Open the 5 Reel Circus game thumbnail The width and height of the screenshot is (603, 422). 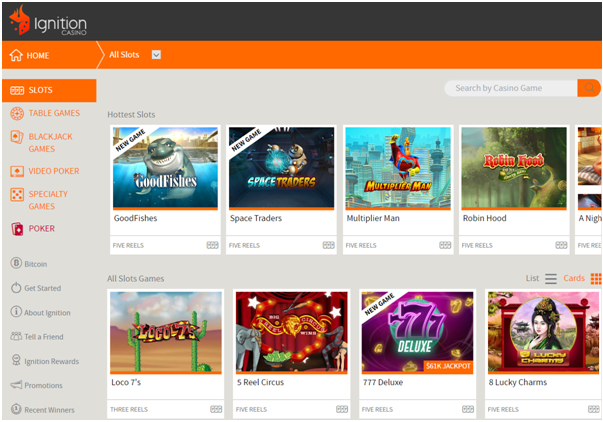pyautogui.click(x=292, y=333)
